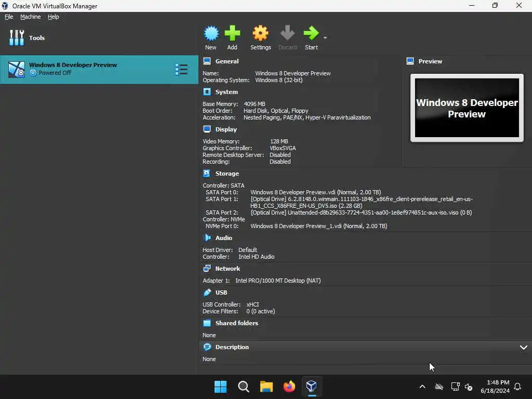Open the machine tools list menu icon

pos(181,69)
